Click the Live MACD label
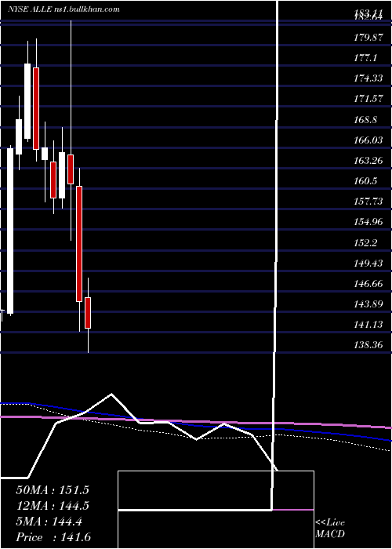The width and height of the screenshot is (392, 549). point(330,529)
